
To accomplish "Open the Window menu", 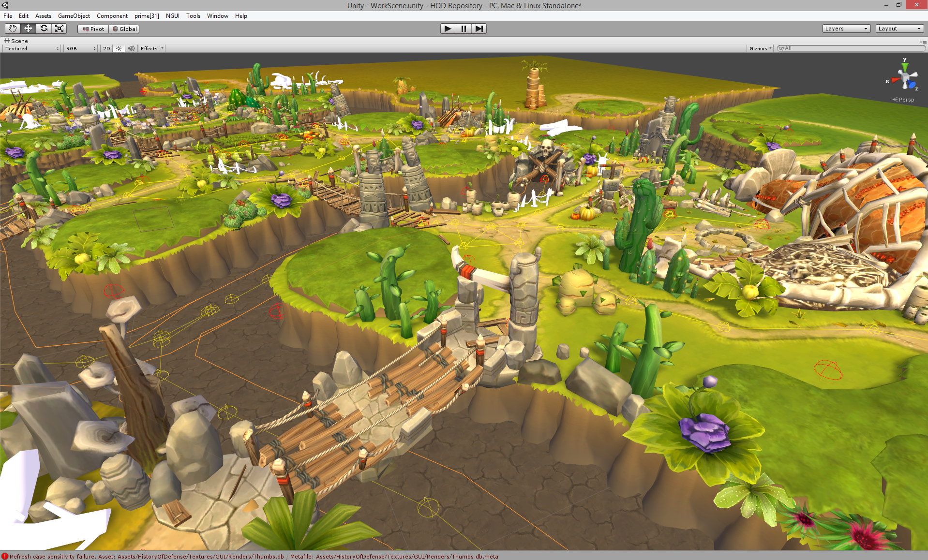I will point(218,16).
